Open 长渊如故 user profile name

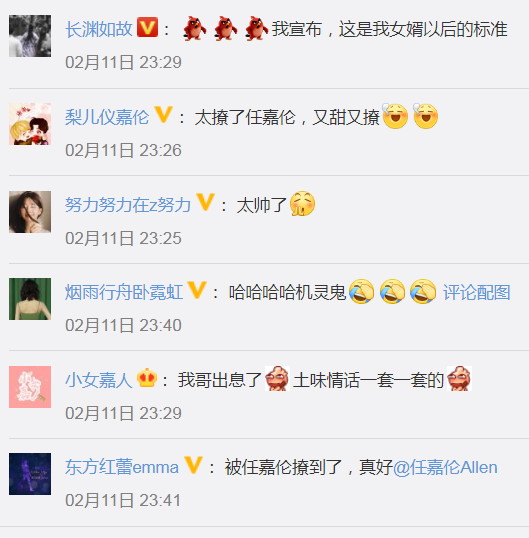(x=99, y=29)
